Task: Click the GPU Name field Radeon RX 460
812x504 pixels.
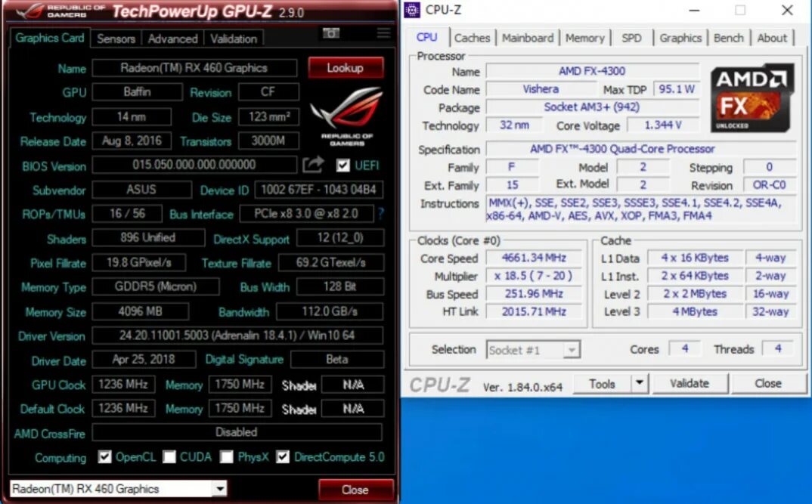Action: pos(194,68)
